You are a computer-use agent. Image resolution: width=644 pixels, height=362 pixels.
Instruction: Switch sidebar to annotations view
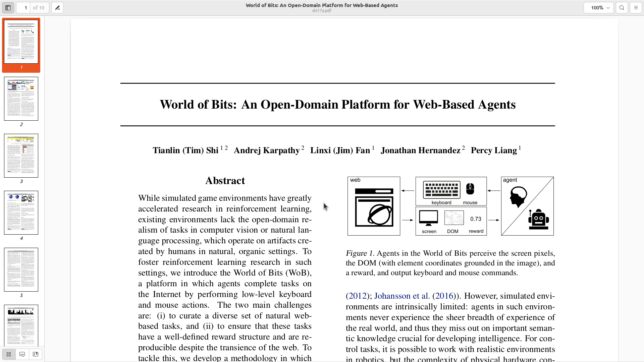click(x=22, y=354)
